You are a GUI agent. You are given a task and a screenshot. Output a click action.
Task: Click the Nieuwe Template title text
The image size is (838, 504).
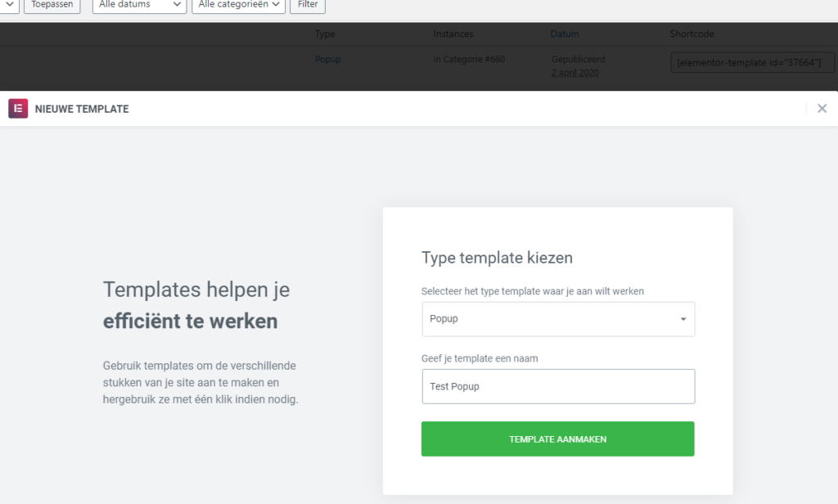pos(82,109)
